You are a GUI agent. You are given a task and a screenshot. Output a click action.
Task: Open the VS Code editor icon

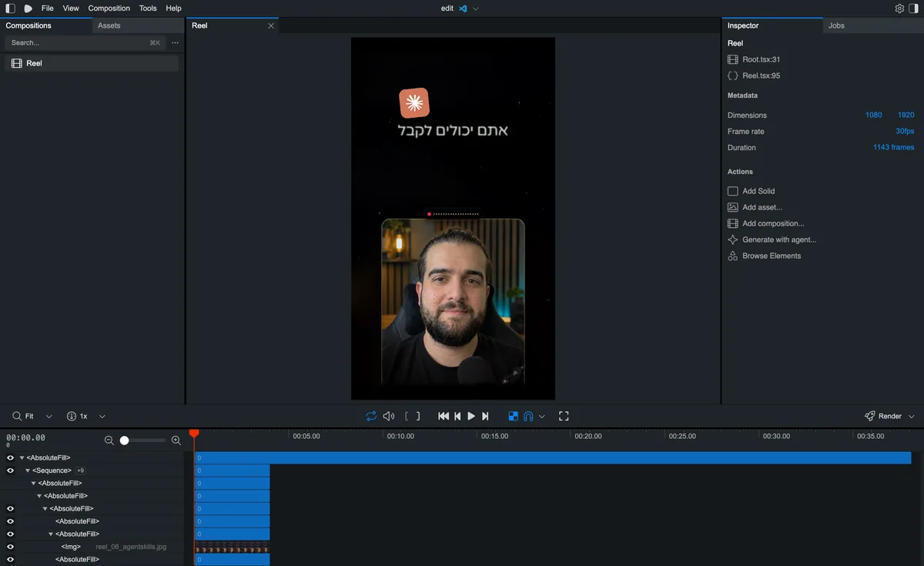(x=464, y=8)
